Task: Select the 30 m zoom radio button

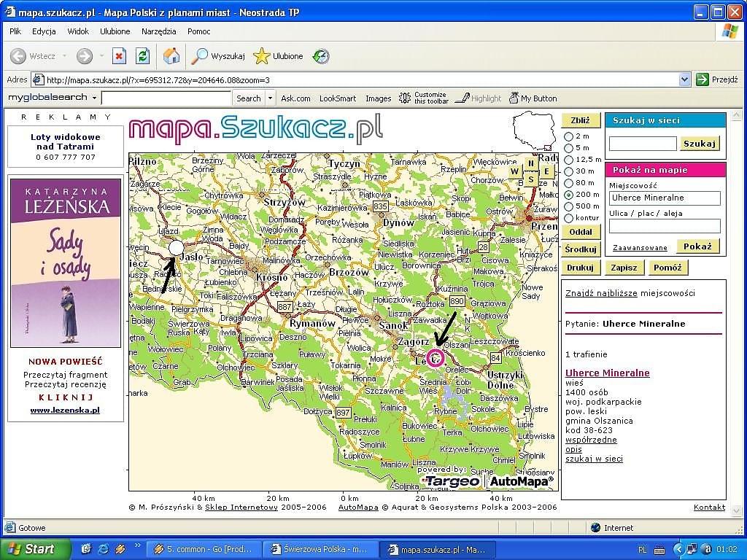Action: click(568, 171)
